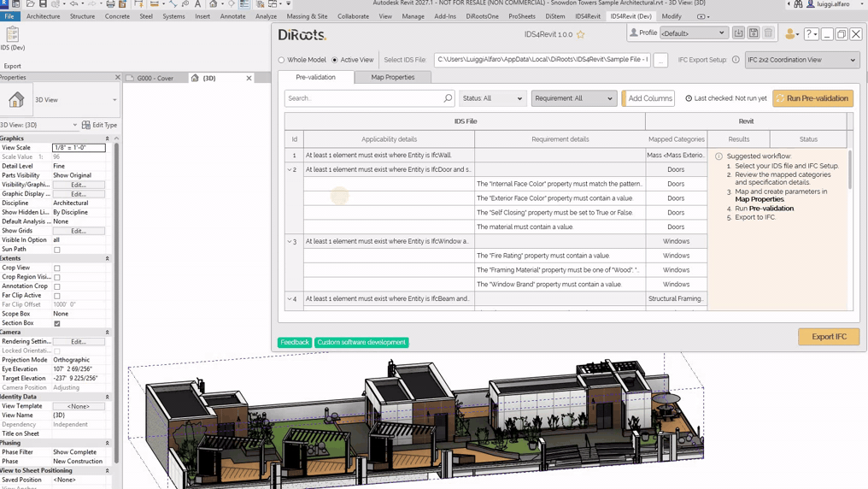
Task: Click the View Scale value field
Action: pos(79,148)
